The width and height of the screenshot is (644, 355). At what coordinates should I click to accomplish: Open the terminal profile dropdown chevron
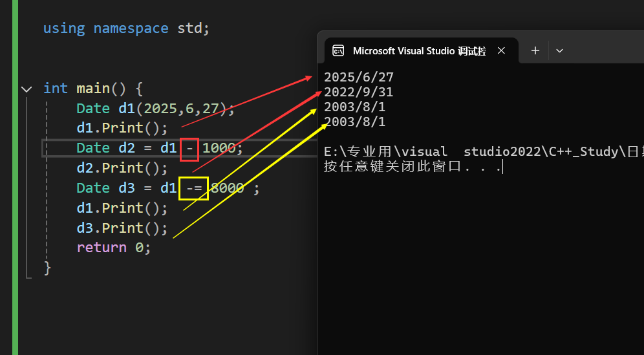click(x=560, y=50)
